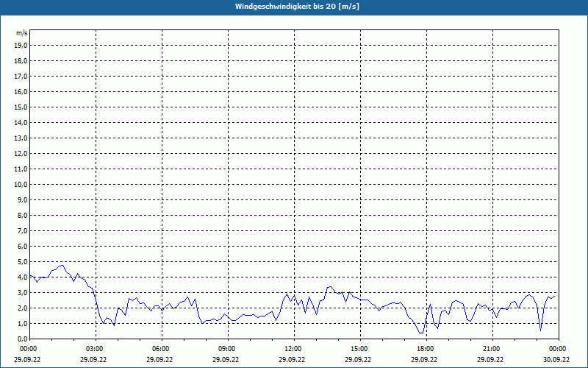This screenshot has width=588, height=368.
Task: Select the '30.09.22' date label
Action: (x=556, y=359)
